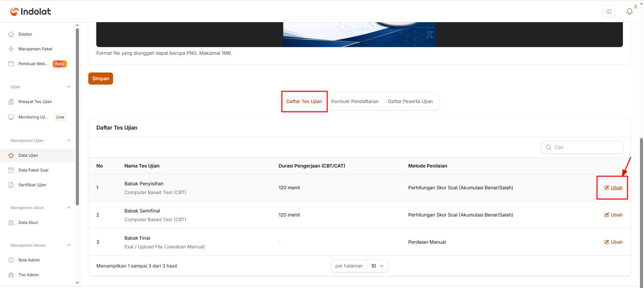
Task: Open Manajemen Paket menu item
Action: 37,49
